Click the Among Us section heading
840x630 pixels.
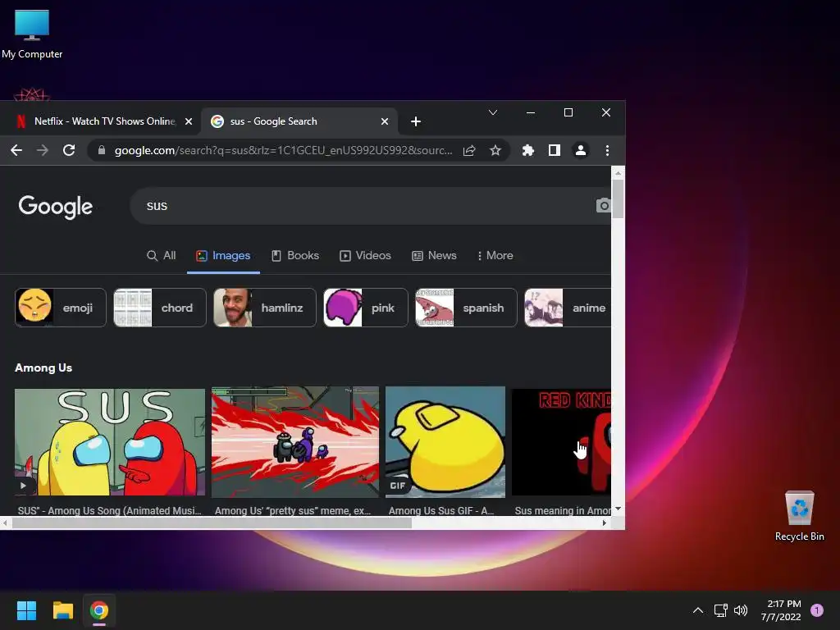coord(43,367)
